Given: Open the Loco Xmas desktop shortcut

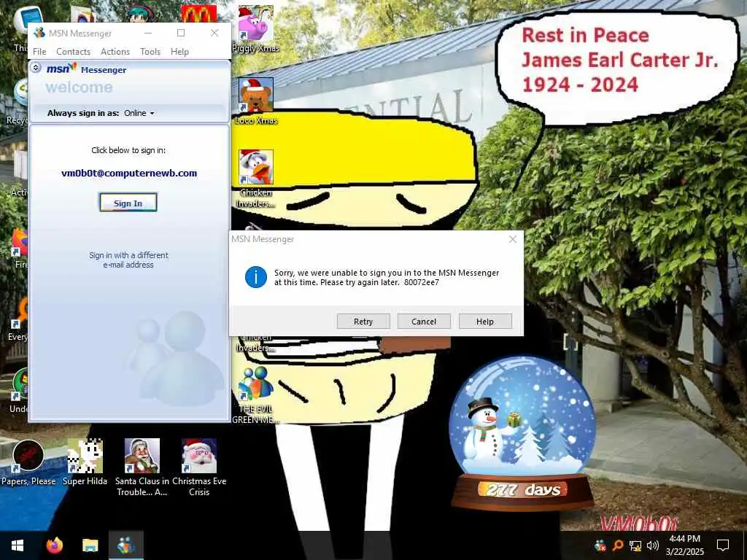Looking at the screenshot, I should pyautogui.click(x=256, y=101).
